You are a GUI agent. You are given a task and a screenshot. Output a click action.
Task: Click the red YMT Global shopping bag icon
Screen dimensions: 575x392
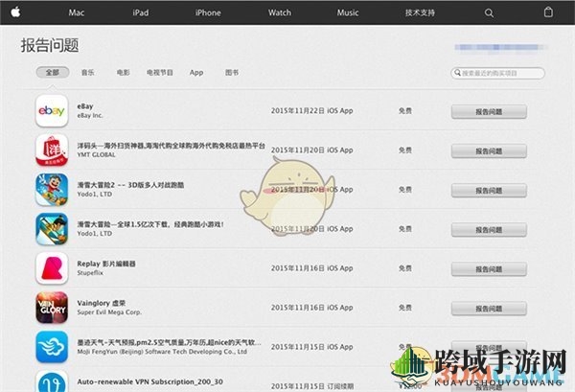point(52,150)
